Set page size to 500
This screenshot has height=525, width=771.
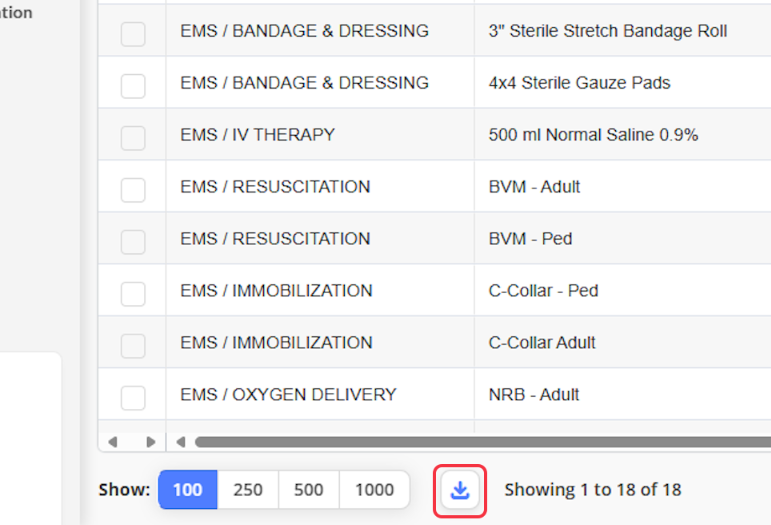pyautogui.click(x=308, y=490)
